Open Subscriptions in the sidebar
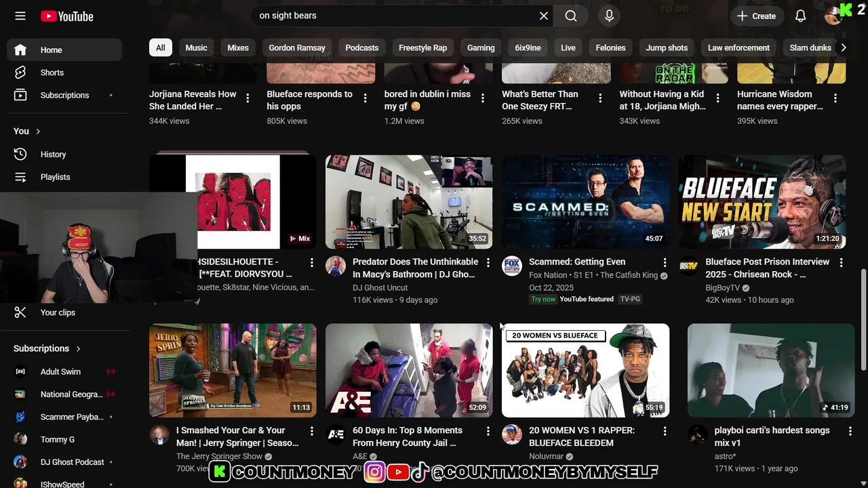Image resolution: width=868 pixels, height=488 pixels. [x=64, y=95]
